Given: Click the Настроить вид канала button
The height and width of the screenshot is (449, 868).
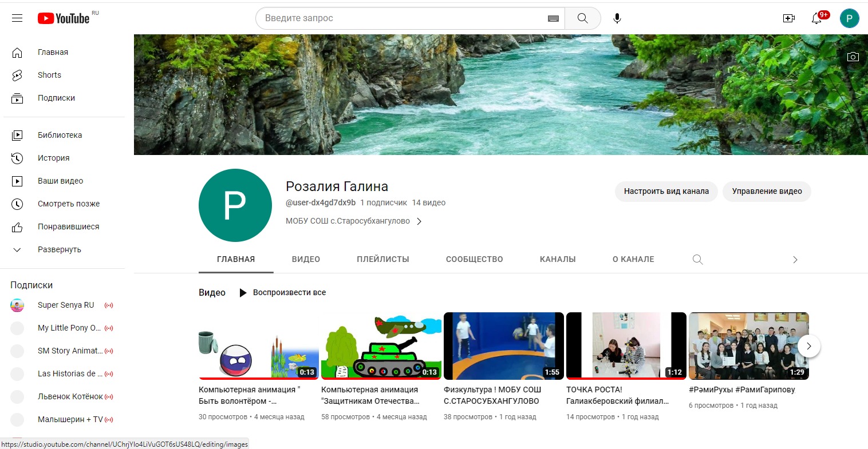Looking at the screenshot, I should (666, 191).
